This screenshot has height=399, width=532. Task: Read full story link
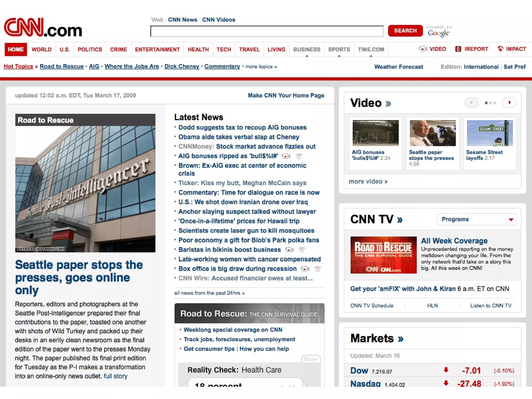coord(116,376)
